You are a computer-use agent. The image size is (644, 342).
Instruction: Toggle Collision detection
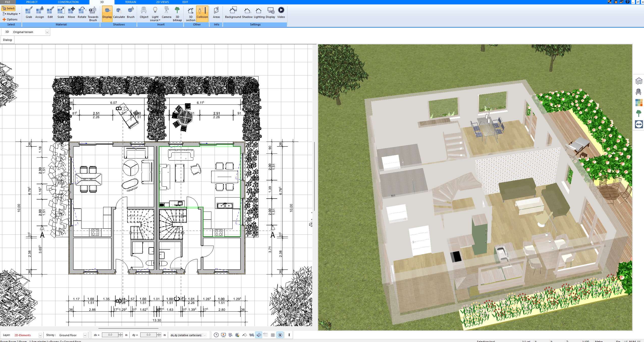coord(202,14)
